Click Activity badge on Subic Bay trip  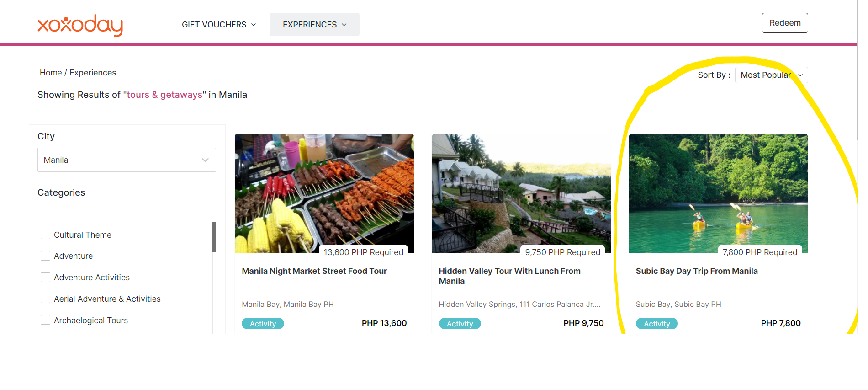click(656, 324)
